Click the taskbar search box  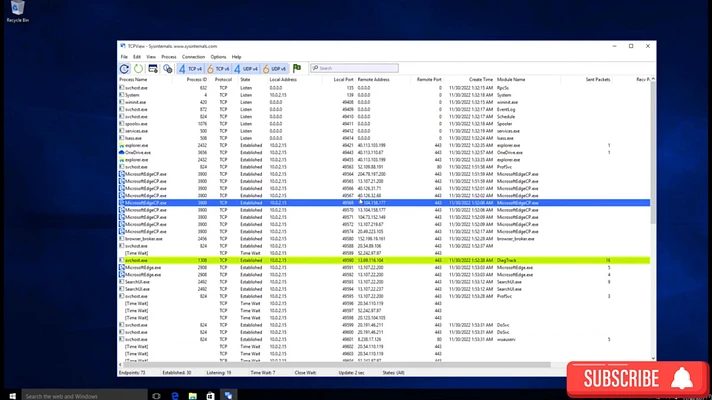[84, 396]
